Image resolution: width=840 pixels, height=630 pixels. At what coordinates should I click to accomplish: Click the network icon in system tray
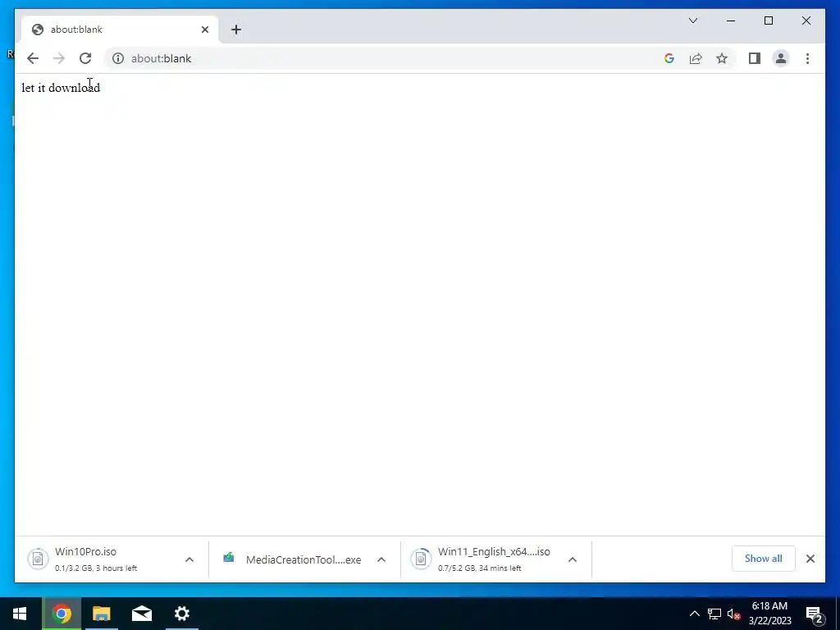tap(714, 614)
